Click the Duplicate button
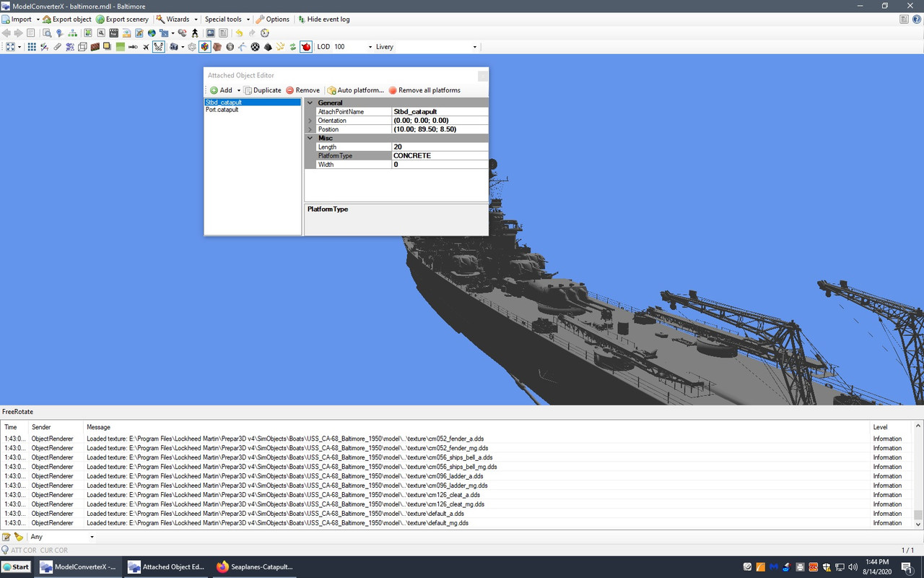The image size is (924, 578). click(x=263, y=90)
